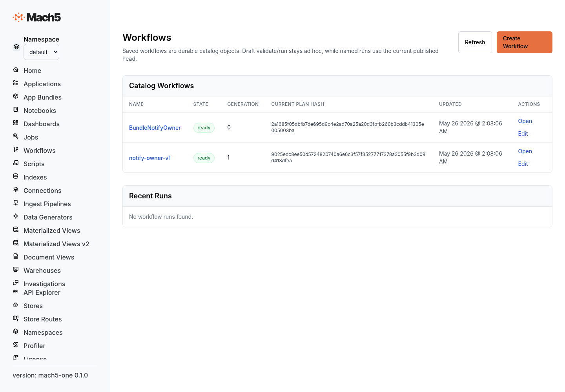
Task: Navigate to Stores
Action: tap(33, 306)
